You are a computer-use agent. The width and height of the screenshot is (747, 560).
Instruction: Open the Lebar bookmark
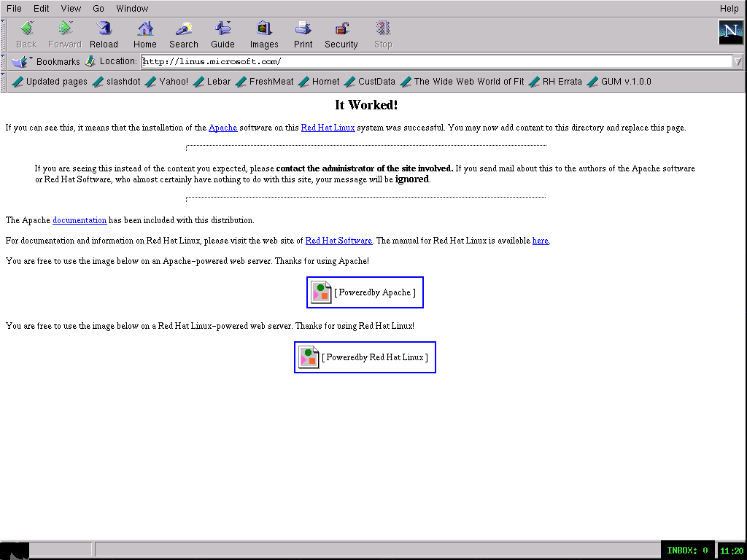click(x=212, y=82)
